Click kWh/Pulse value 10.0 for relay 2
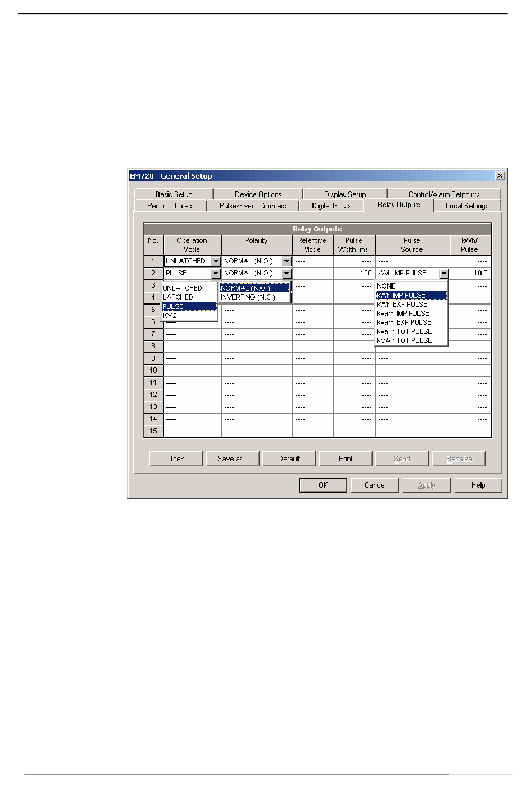The height and width of the screenshot is (795, 532). tap(471, 273)
